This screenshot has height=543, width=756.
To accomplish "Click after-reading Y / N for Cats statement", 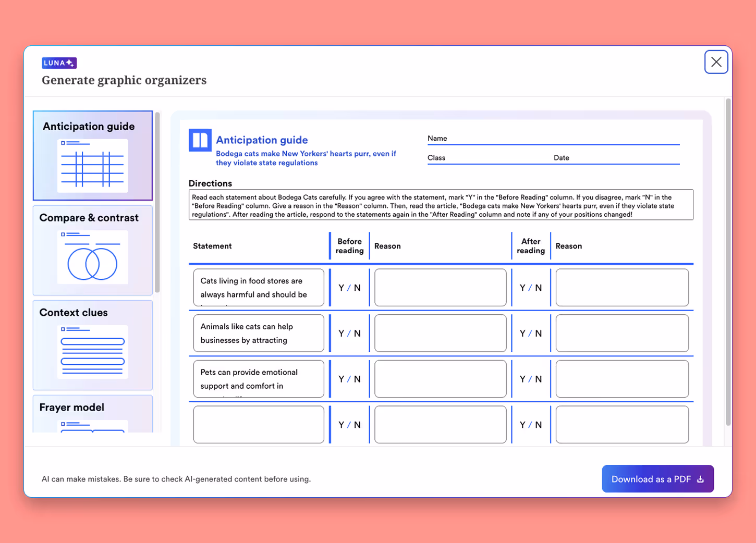I will pos(531,288).
